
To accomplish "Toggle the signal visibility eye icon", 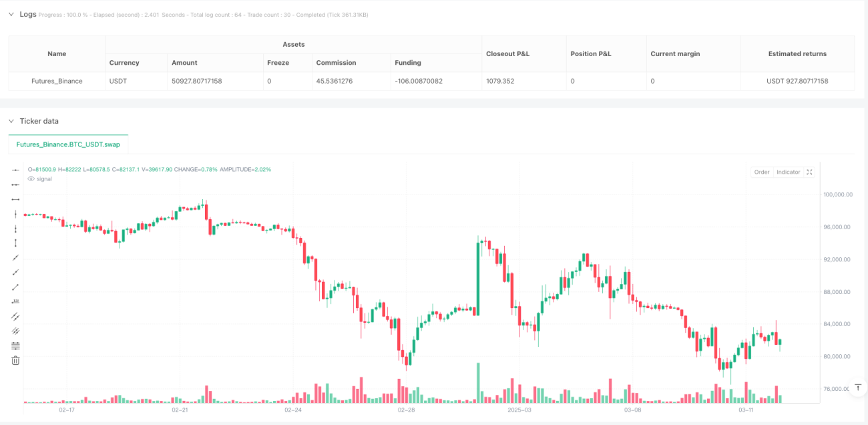I will click(x=31, y=179).
